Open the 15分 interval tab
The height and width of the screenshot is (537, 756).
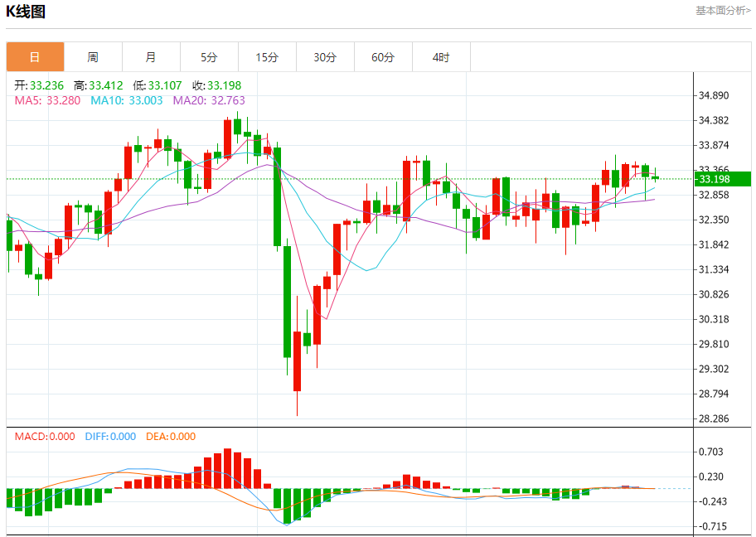click(x=267, y=57)
